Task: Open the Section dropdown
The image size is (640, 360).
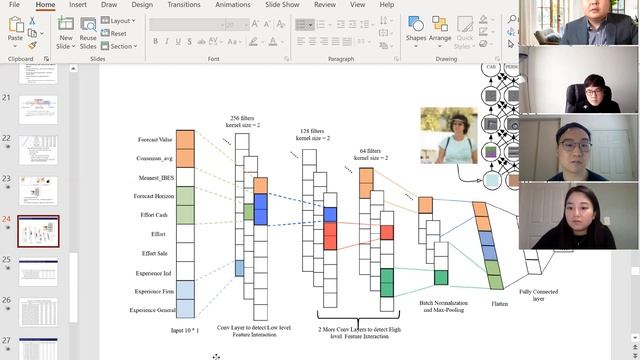Action: [119, 46]
